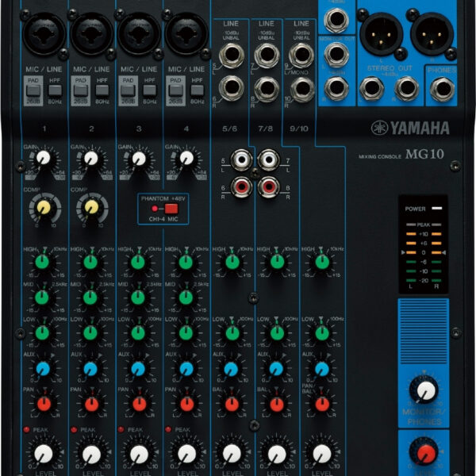Viewport: 476px width, 476px height.
Task: Adjust the channel 2 GAIN knob
Action: [91, 158]
